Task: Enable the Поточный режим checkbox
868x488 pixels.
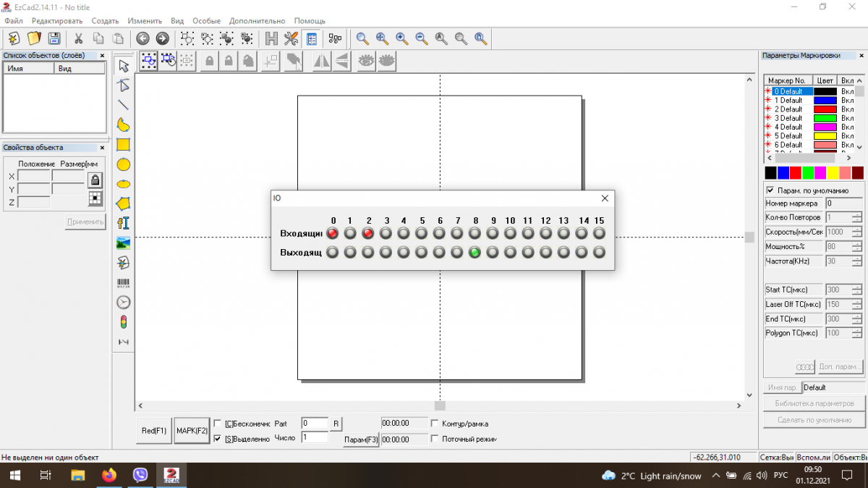Action: pyautogui.click(x=435, y=439)
